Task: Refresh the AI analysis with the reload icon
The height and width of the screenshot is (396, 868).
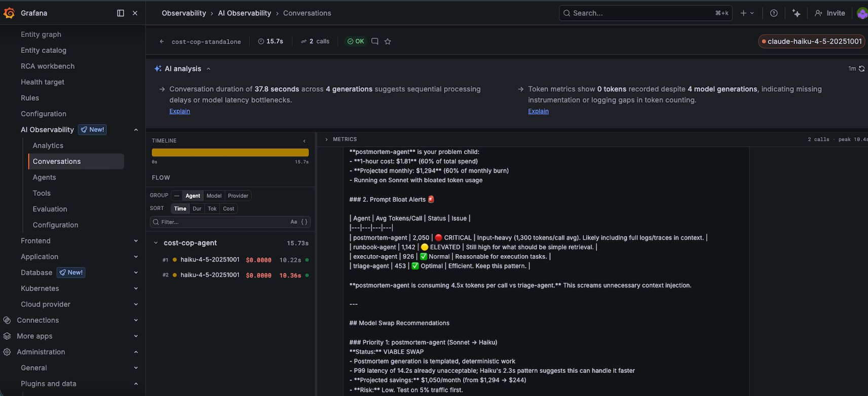Action: [861, 69]
